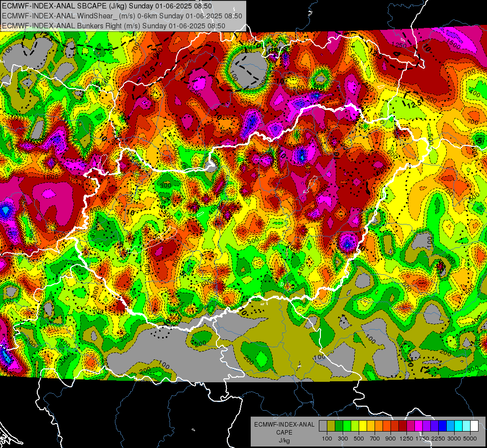The image size is (487, 448).
Task: Click the legend word 'CAPE'
Action: (284, 433)
